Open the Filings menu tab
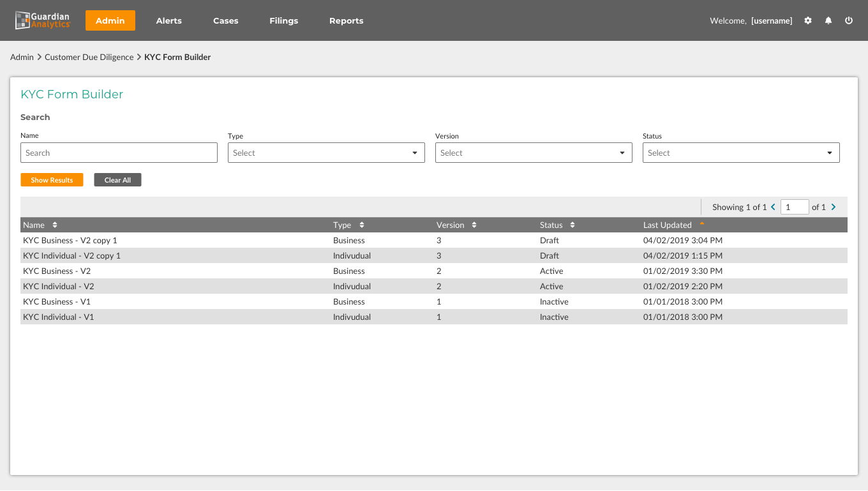The height and width of the screenshot is (491, 868). point(284,20)
